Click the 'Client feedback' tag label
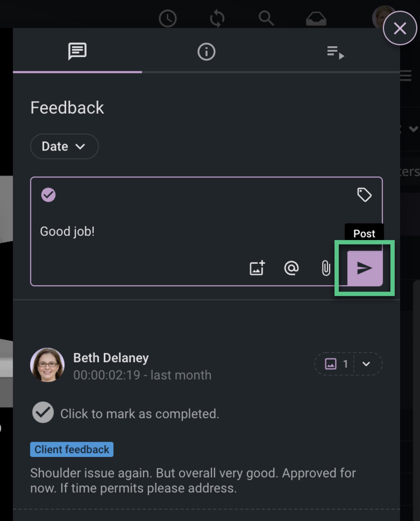The width and height of the screenshot is (420, 521). 72,449
